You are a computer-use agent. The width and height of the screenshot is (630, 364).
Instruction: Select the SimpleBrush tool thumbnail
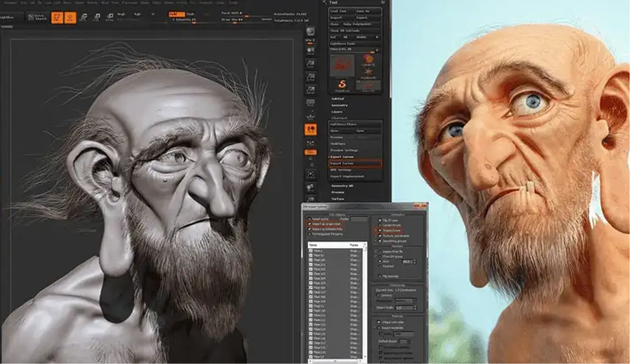coord(342,84)
